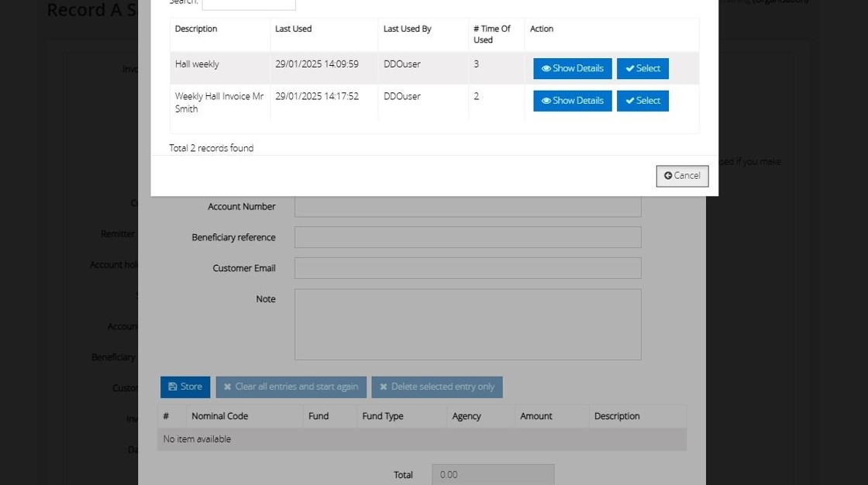Select the Weekly Hall Invoice Mr Smith template

pos(642,101)
